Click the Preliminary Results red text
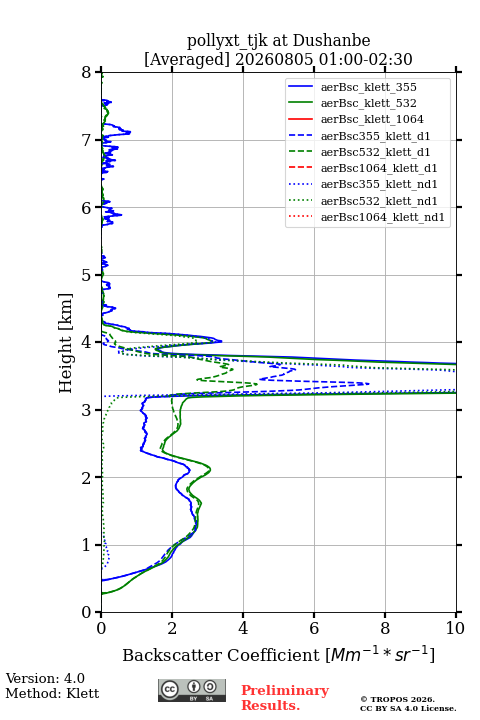This screenshot has height=720, width=480. [285, 697]
